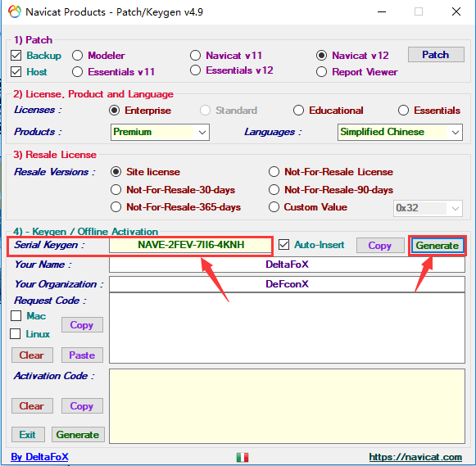Click the Patch button
The image size is (476, 466).
[x=436, y=55]
